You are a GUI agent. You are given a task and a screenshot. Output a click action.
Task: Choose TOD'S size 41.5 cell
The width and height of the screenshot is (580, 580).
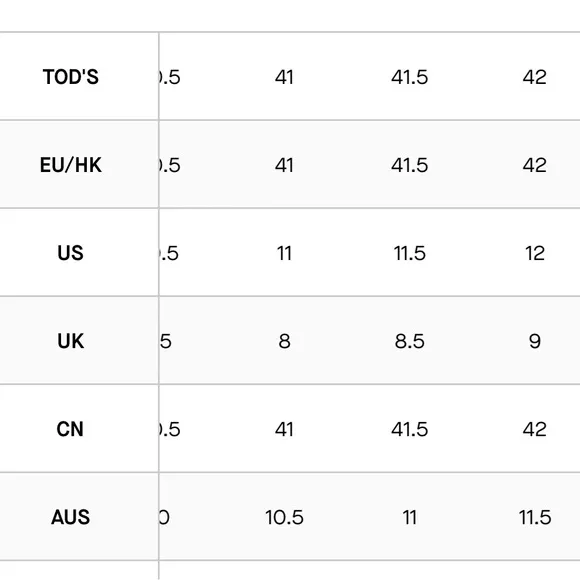tap(409, 77)
